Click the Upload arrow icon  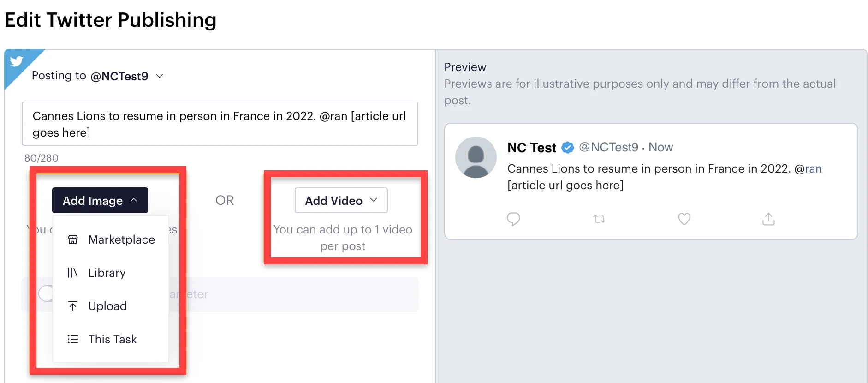pos(73,306)
